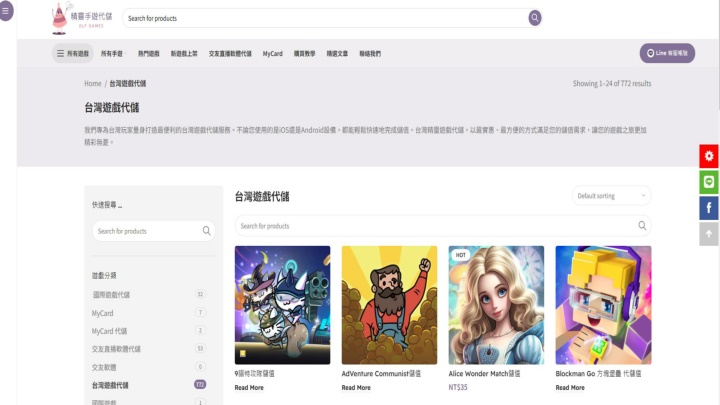
Task: Click the 9貓特攻隊儲值 product title
Action: click(254, 374)
